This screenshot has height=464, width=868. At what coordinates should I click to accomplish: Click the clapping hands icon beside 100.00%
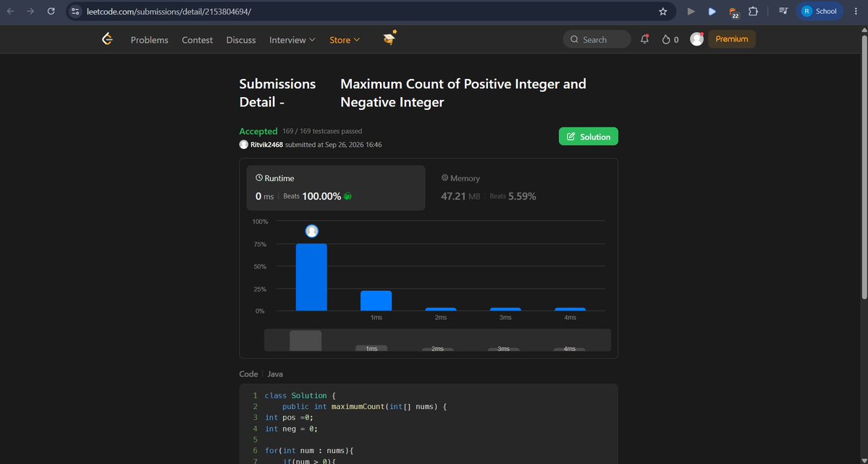(x=347, y=196)
